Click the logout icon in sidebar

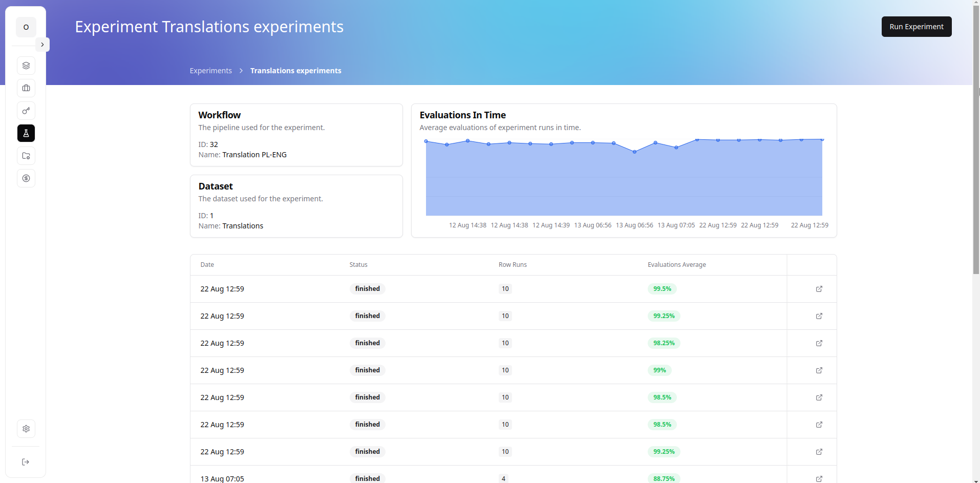pos(26,462)
